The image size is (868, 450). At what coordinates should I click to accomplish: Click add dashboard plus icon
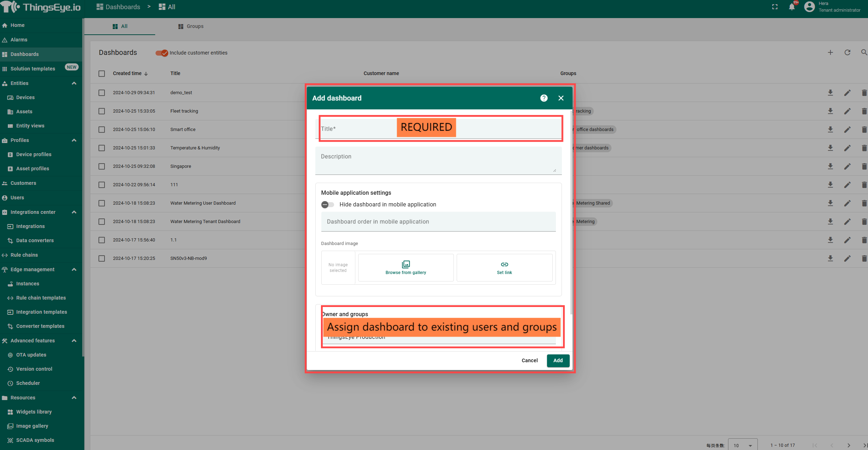[830, 52]
